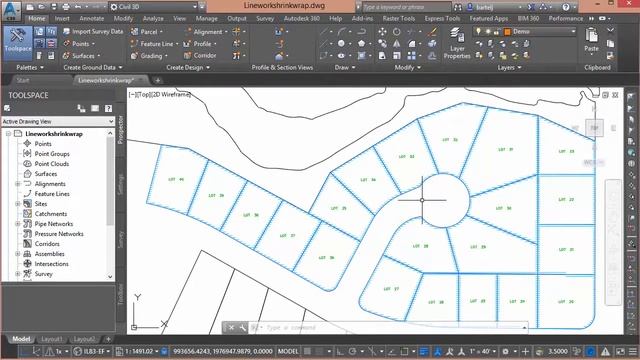Click the Toolspace help question icon
This screenshot has height=360, width=640.
pos(108,108)
